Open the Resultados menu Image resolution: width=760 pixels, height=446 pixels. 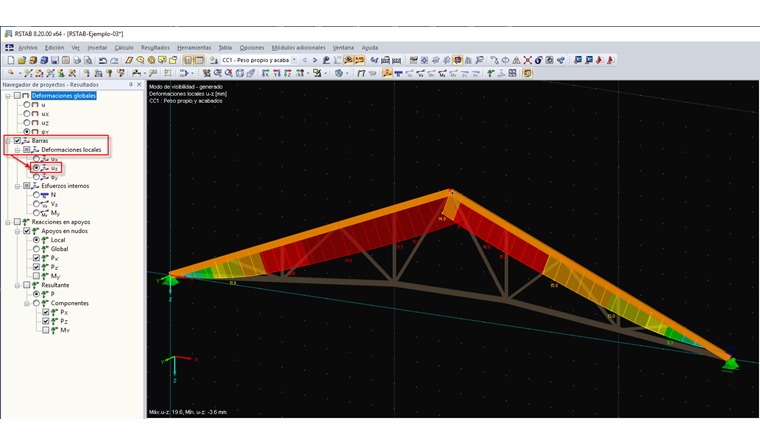click(155, 47)
